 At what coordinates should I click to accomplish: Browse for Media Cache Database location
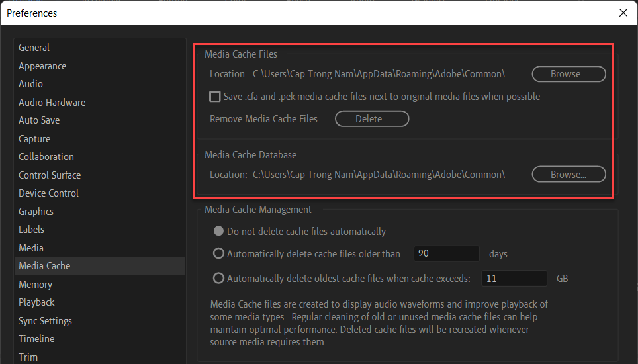[x=569, y=175]
